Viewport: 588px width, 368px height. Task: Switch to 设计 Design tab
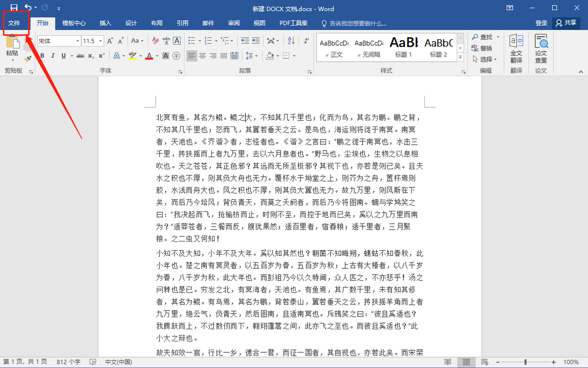point(131,23)
